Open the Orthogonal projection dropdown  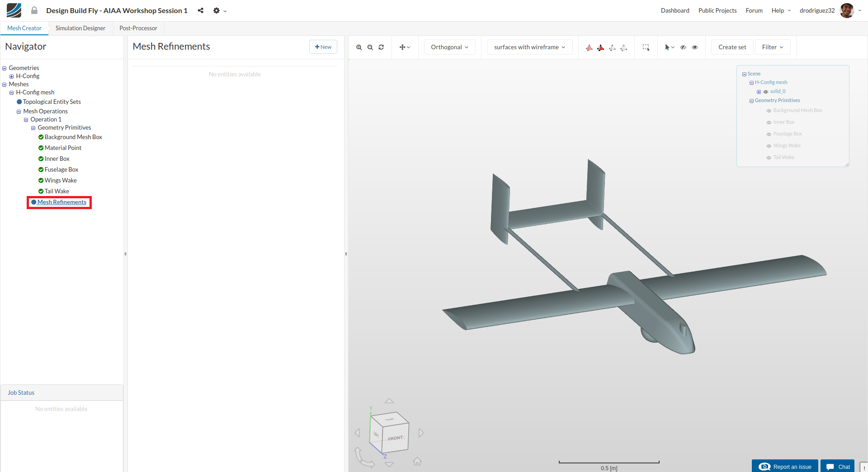(449, 47)
